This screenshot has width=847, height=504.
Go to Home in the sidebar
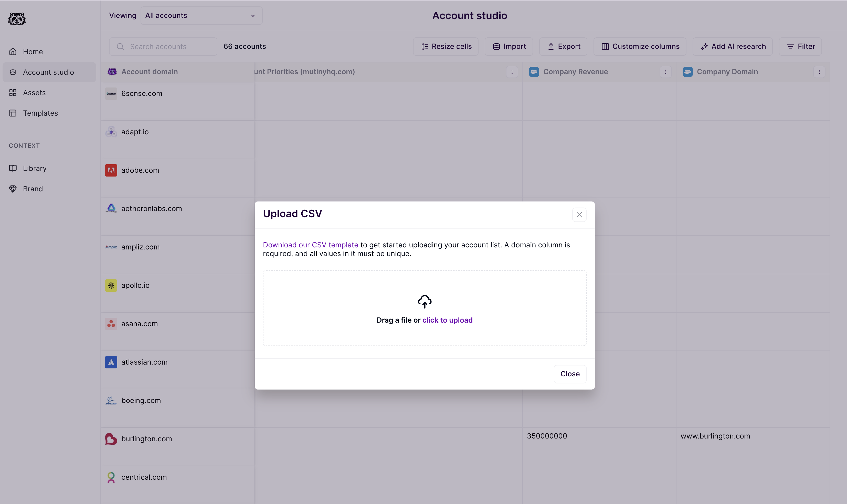[33, 52]
